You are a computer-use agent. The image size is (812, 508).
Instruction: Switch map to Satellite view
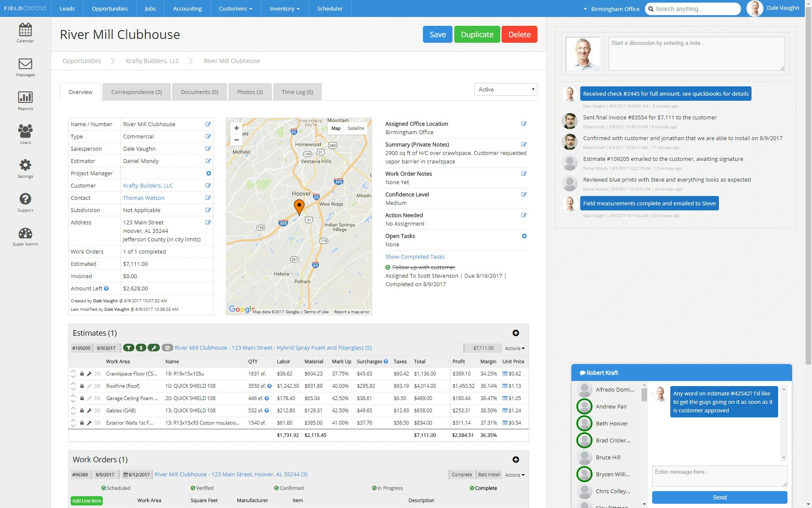tap(355, 128)
